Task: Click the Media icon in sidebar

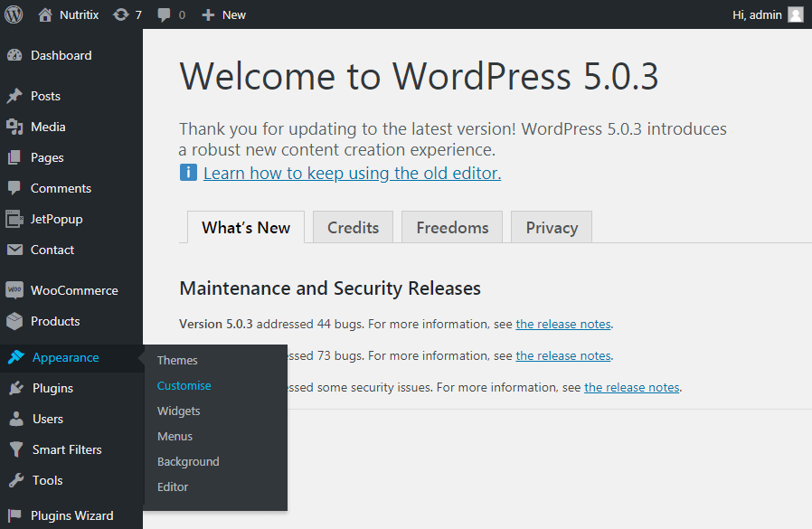Action: [x=14, y=127]
